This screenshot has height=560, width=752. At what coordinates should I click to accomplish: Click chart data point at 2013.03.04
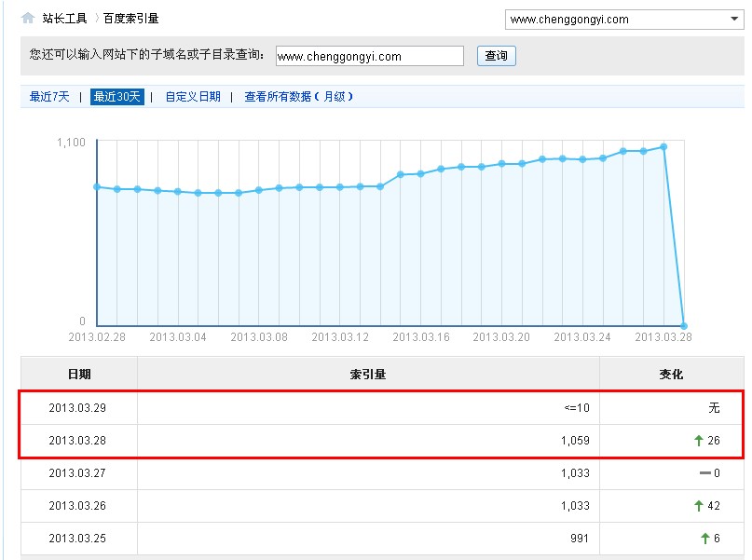coord(178,191)
